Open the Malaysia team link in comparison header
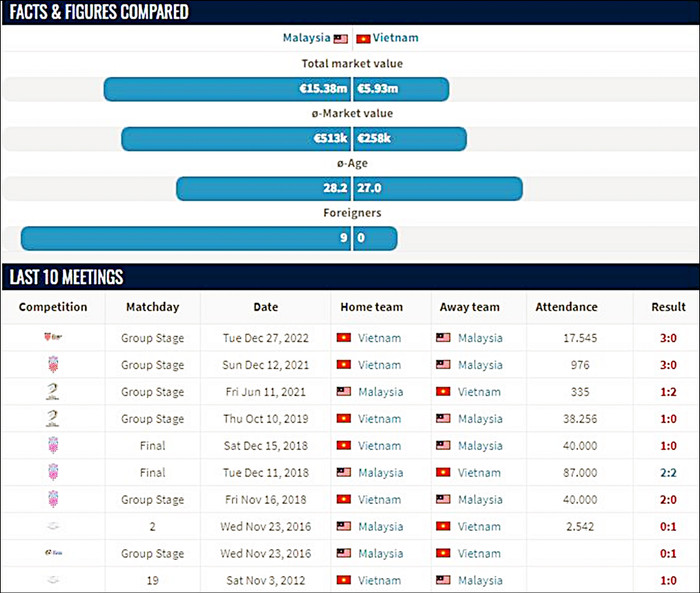Viewport: 700px width, 593px height. [306, 38]
